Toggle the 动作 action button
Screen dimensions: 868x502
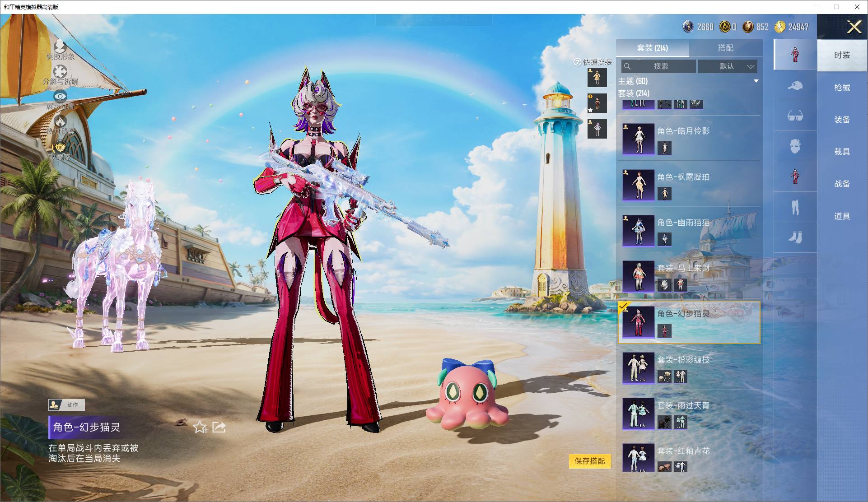(x=66, y=405)
